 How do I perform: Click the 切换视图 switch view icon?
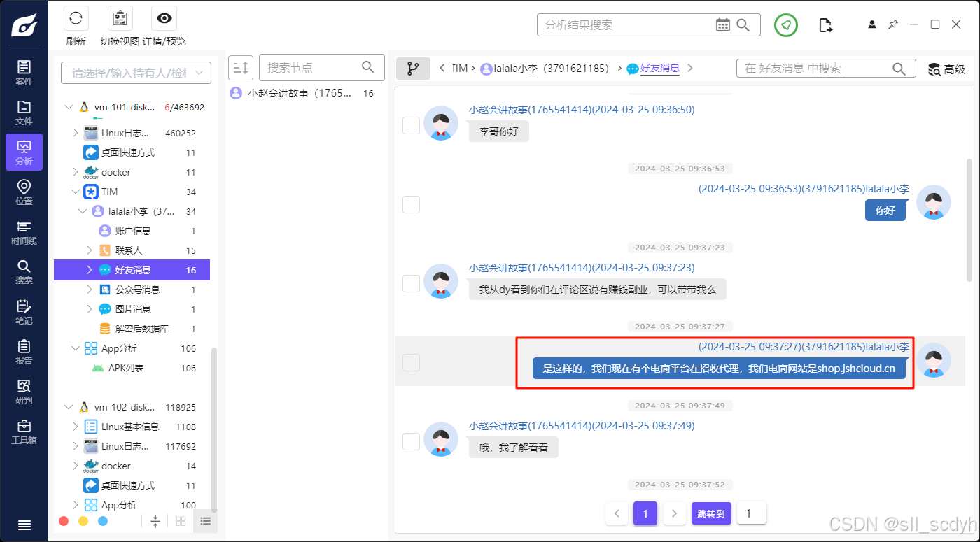click(120, 19)
